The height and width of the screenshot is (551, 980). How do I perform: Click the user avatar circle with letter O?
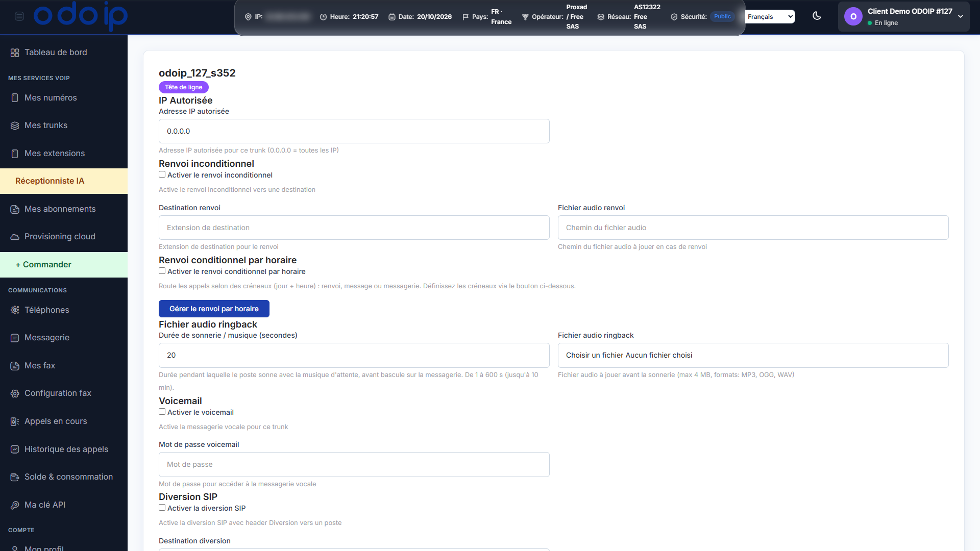[853, 17]
